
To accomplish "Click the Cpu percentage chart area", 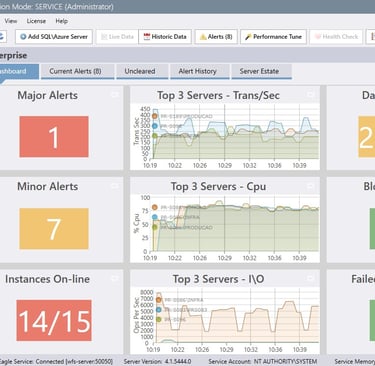I will coord(235,224).
